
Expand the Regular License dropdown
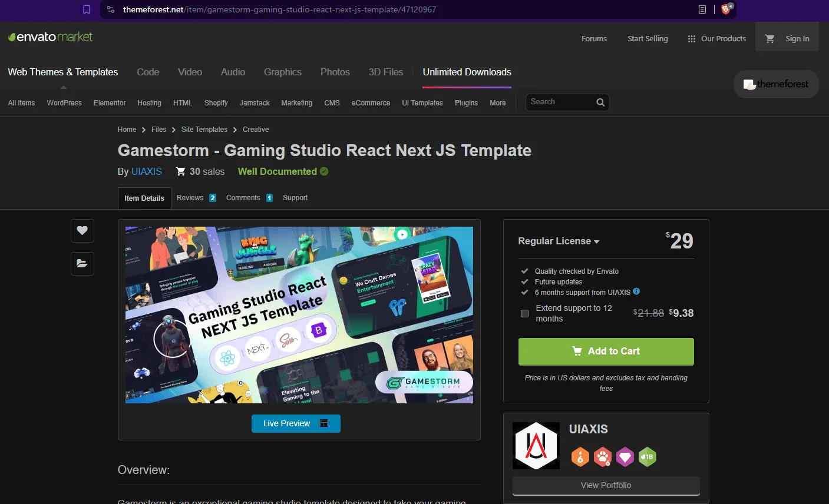[x=559, y=241]
